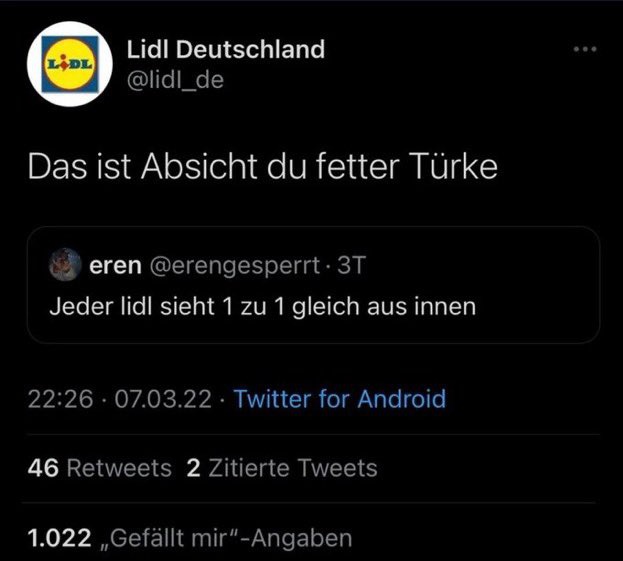This screenshot has height=561, width=623.
Task: Click eren's small avatar in quoted tweet
Action: (65, 265)
